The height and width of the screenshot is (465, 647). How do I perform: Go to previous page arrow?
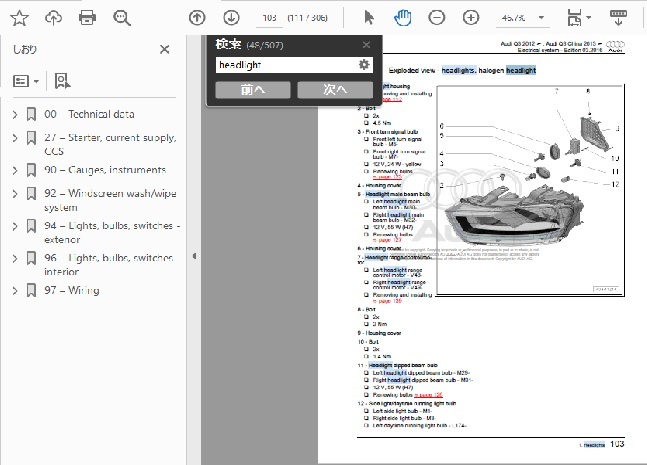[197, 18]
